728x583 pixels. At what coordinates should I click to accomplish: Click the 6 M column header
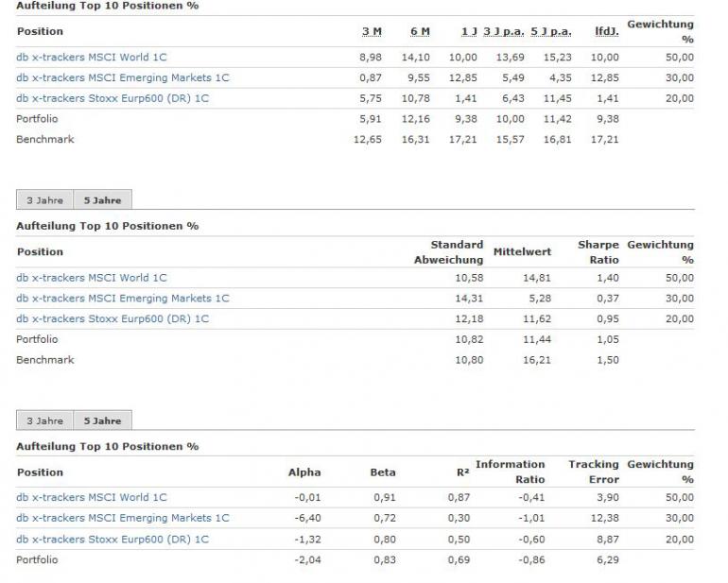[x=420, y=32]
